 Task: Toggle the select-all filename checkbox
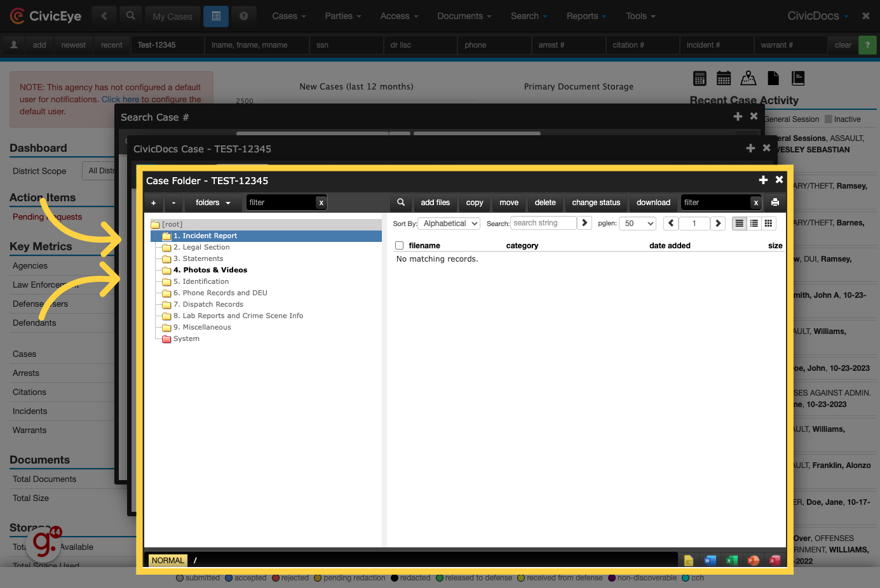click(x=400, y=246)
